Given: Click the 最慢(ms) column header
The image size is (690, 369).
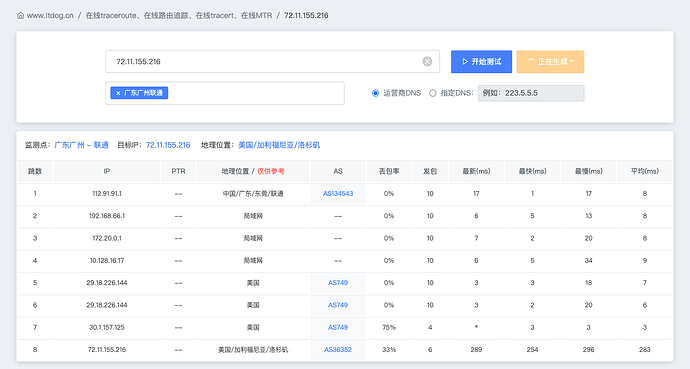Looking at the screenshot, I should point(588,172).
